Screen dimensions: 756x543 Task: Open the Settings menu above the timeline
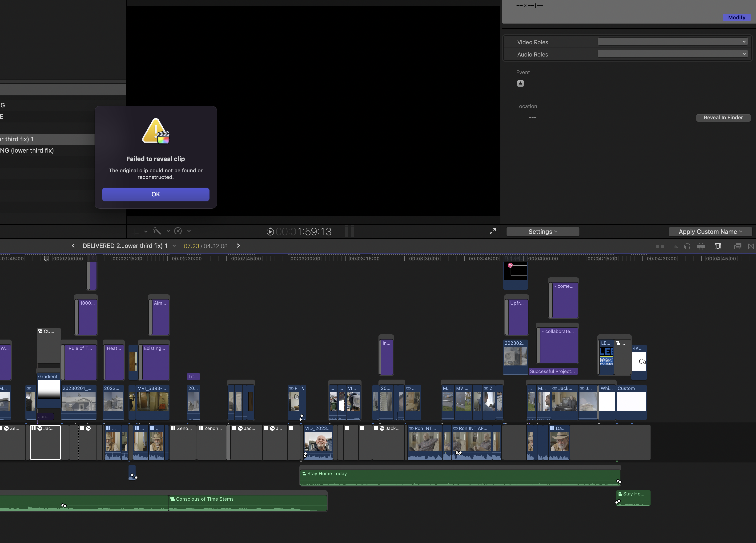(x=542, y=231)
